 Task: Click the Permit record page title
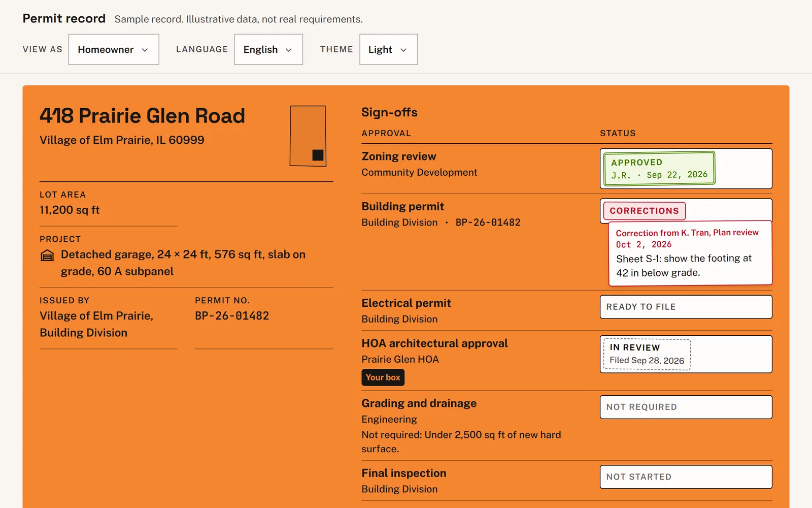[x=64, y=19]
